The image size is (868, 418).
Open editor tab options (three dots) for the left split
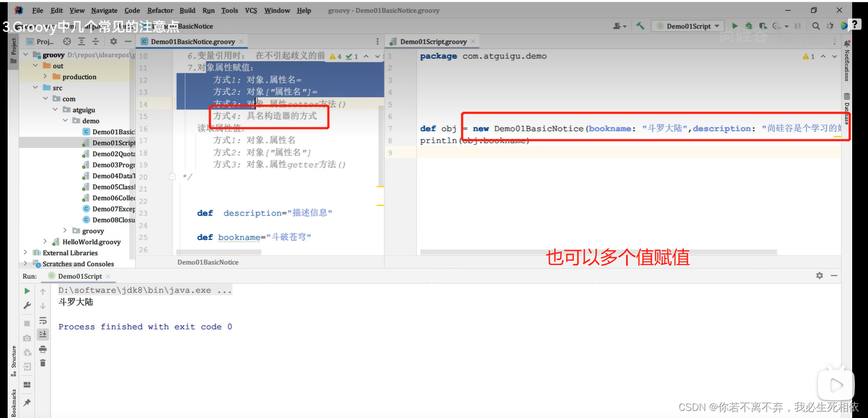click(377, 42)
